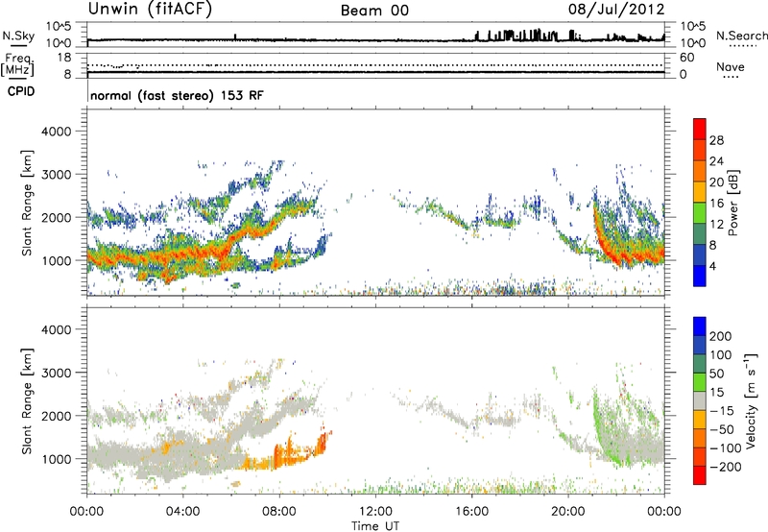Click the "N.Search" legend label

click(741, 36)
